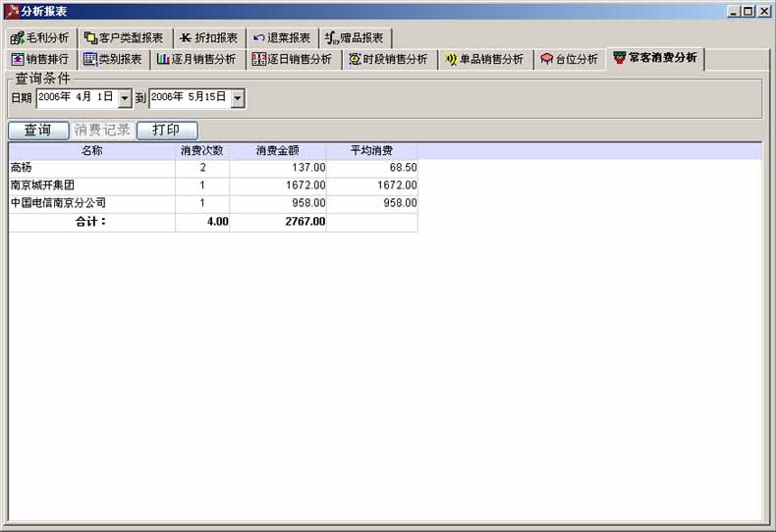Expand the end date dropdown
Viewport: 776px width, 532px height.
238,98
